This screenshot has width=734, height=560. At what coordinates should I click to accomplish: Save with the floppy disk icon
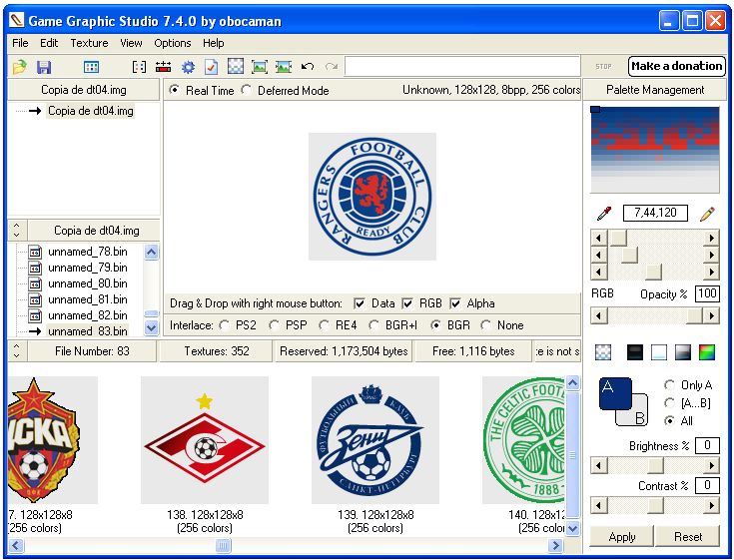click(x=44, y=67)
